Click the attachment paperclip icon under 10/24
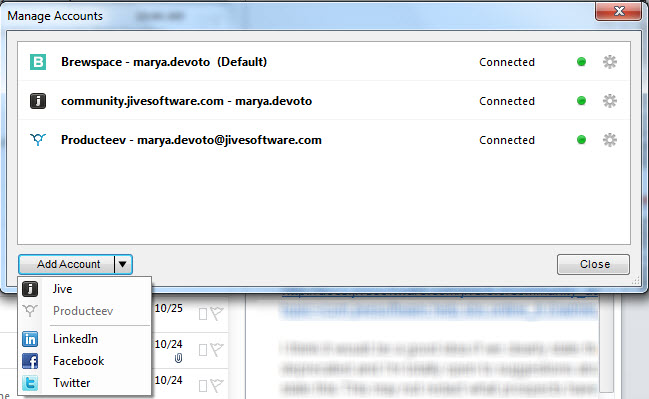 pos(178,358)
